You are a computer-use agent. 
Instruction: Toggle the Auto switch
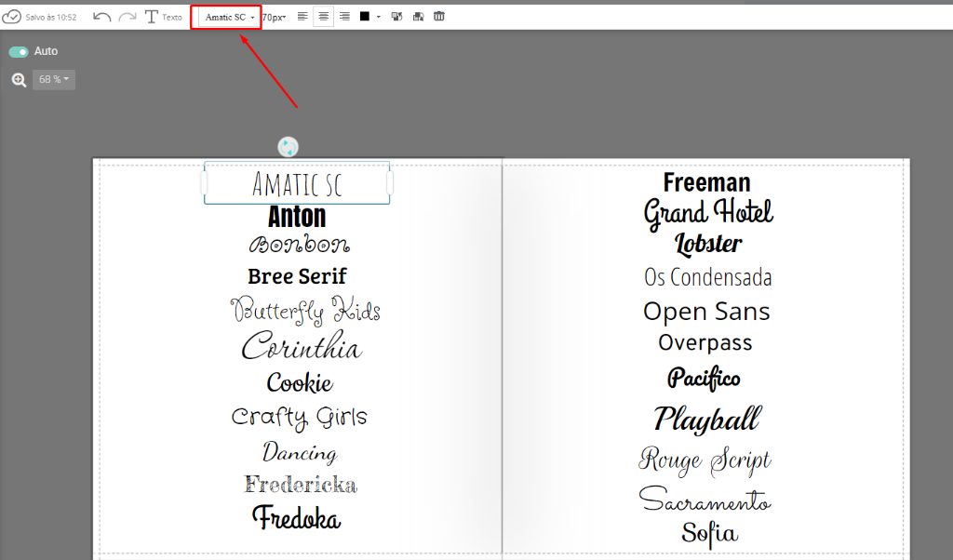click(19, 51)
